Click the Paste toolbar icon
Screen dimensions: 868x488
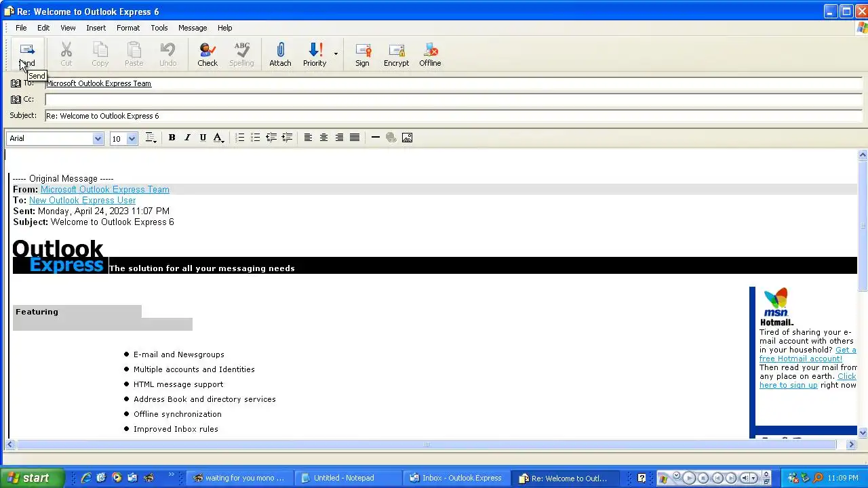tap(134, 55)
